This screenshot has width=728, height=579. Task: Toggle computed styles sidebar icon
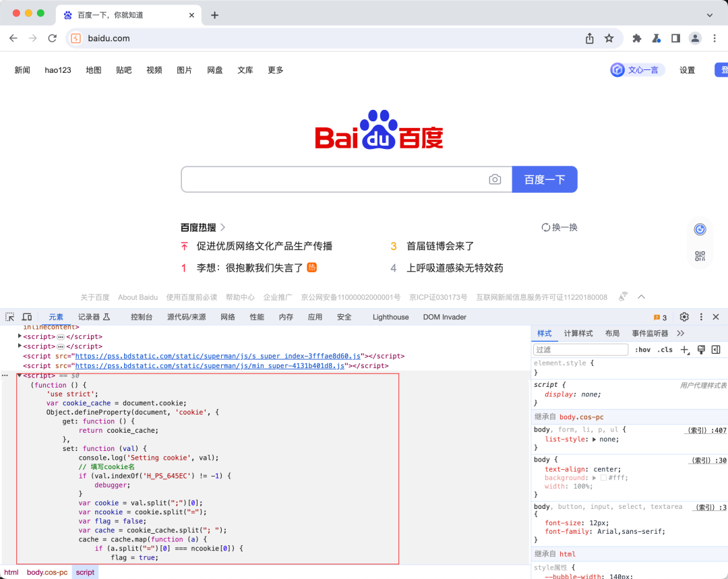click(716, 350)
